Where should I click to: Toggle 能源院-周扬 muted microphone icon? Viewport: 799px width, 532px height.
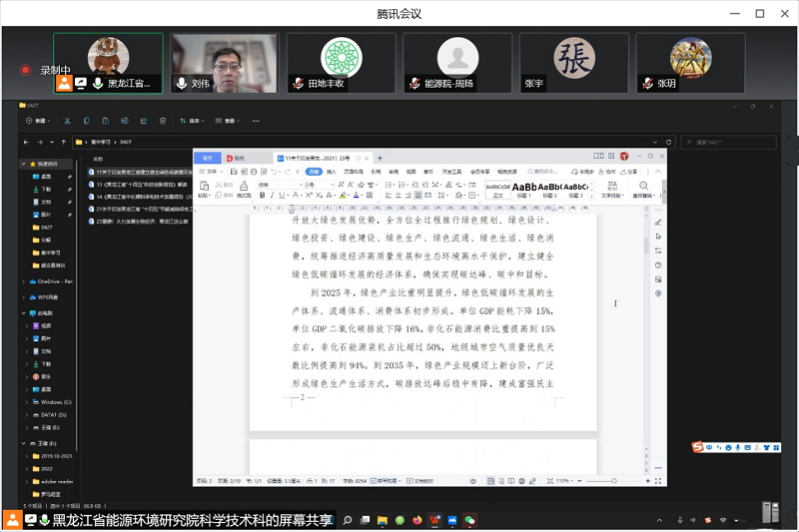point(415,83)
